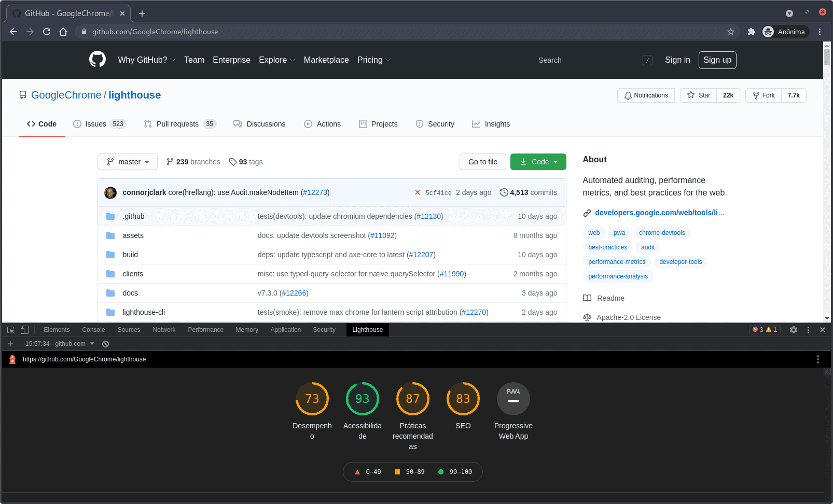Click the DevTools errors and warnings counter
Viewport: 833px width, 504px height.
[x=765, y=330]
